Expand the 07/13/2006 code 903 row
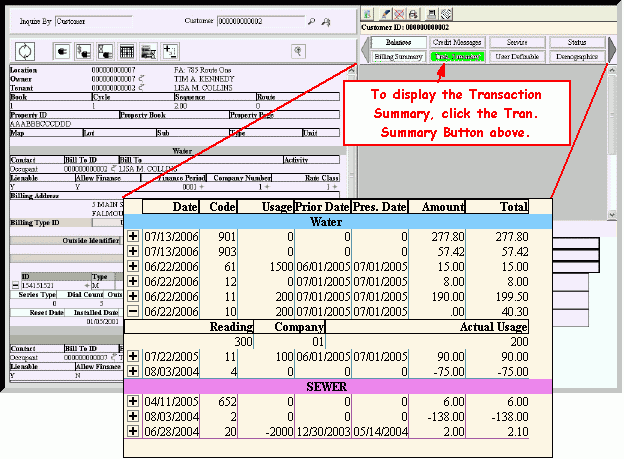The height and width of the screenshot is (459, 624). tap(133, 251)
